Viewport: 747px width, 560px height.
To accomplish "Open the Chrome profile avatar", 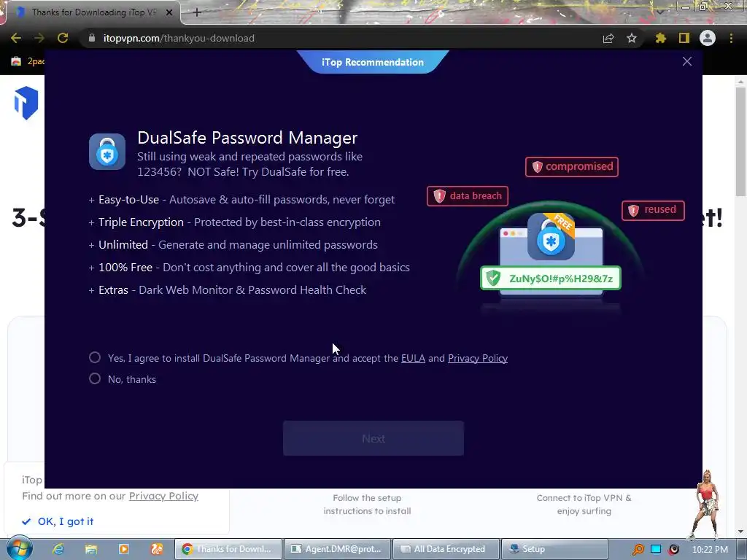I will [708, 38].
